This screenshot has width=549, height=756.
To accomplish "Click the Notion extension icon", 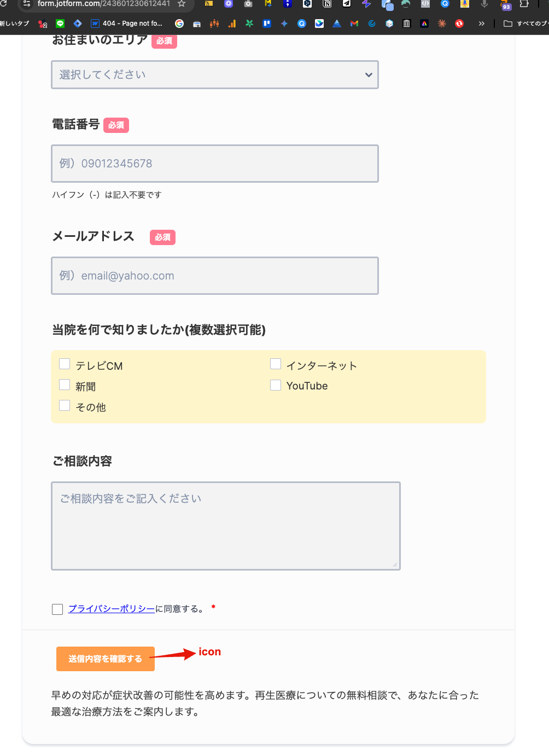I will [x=327, y=4].
